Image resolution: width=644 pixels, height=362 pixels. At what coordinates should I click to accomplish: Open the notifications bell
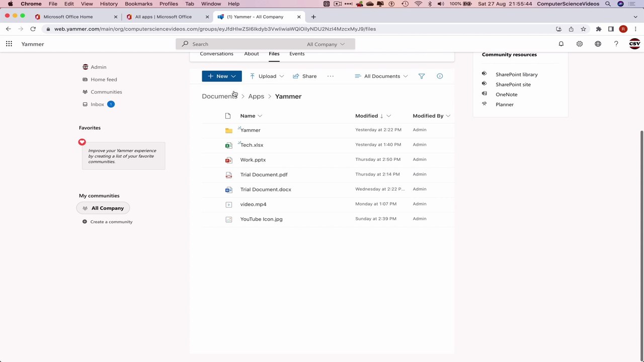pyautogui.click(x=561, y=44)
